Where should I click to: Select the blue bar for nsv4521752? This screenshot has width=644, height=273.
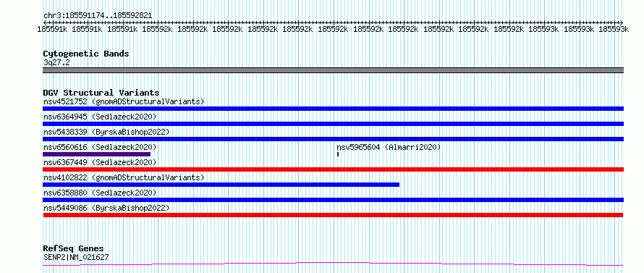[x=333, y=109]
